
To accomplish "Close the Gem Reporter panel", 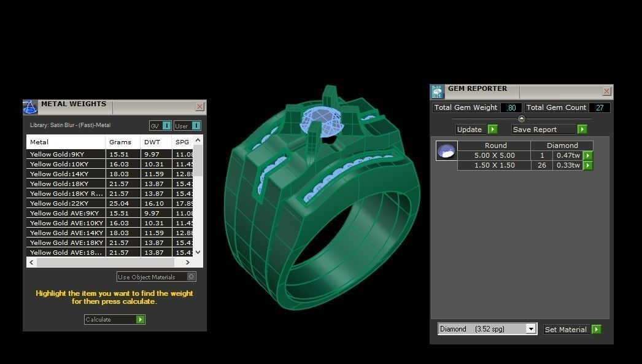I will (607, 91).
